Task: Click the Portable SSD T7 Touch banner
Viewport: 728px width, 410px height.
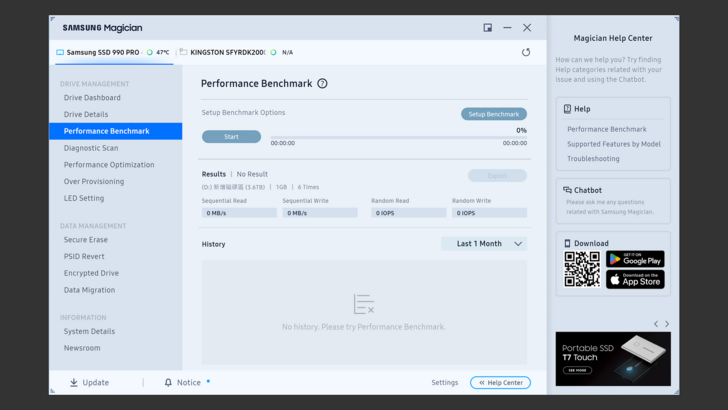Action: pos(613,358)
